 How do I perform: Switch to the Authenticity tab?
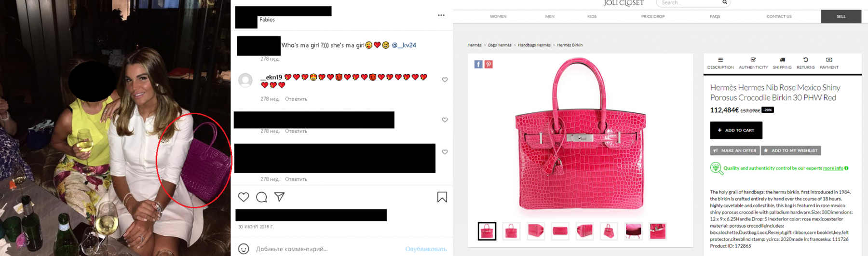pos(753,63)
